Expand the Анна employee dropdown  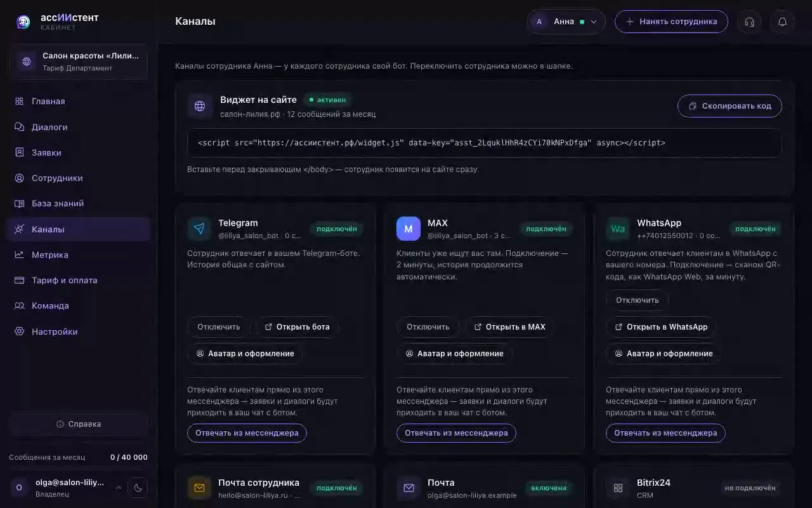pyautogui.click(x=566, y=22)
